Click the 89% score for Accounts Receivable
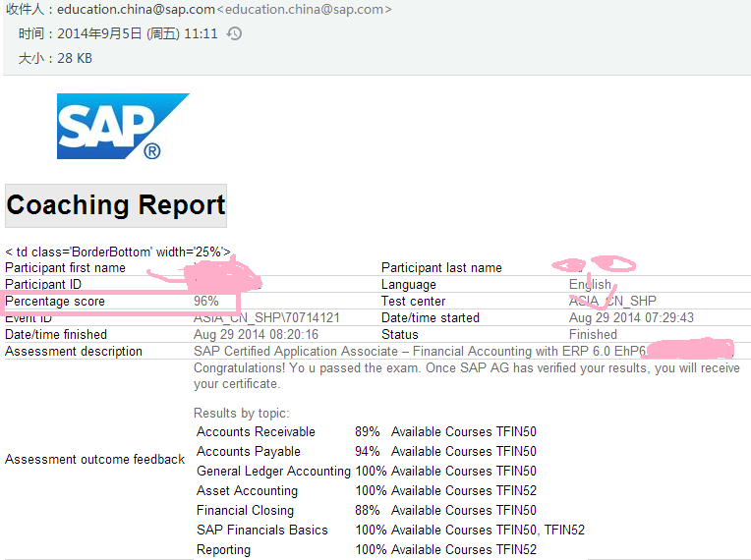The width and height of the screenshot is (751, 560). point(368,431)
